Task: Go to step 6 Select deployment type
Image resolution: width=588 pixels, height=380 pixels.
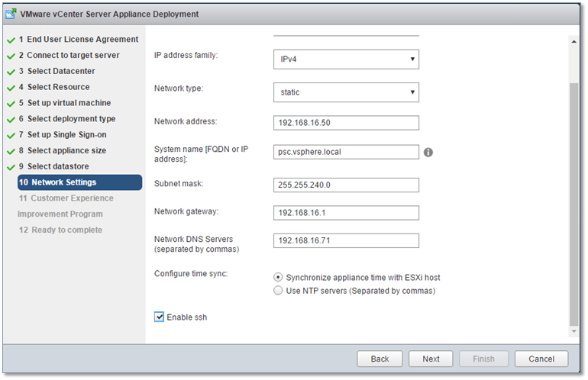Action: tap(67, 119)
